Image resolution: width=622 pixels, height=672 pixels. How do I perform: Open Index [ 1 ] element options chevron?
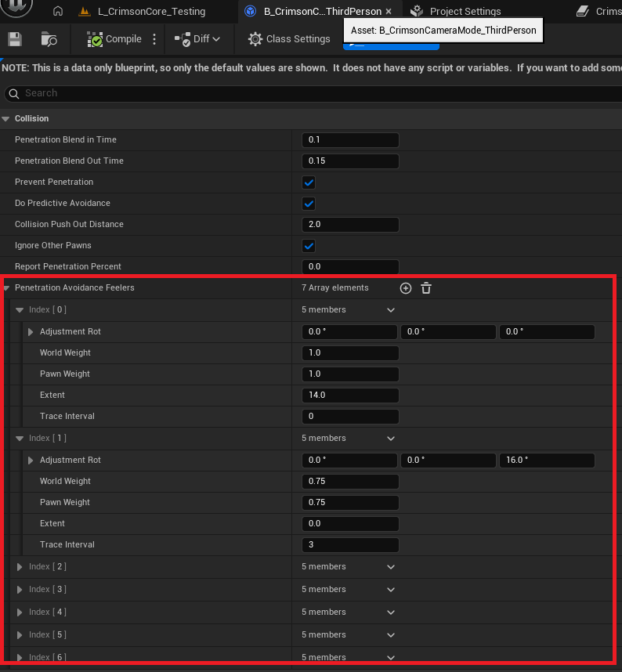point(391,439)
